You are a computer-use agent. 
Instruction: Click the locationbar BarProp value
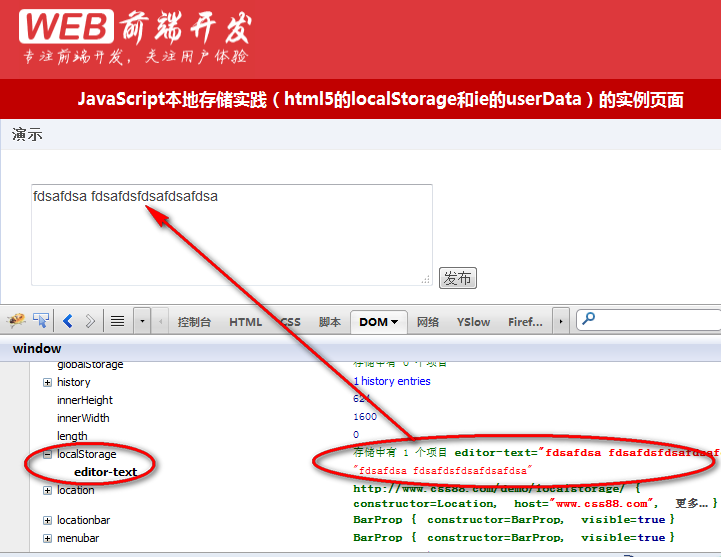point(514,520)
